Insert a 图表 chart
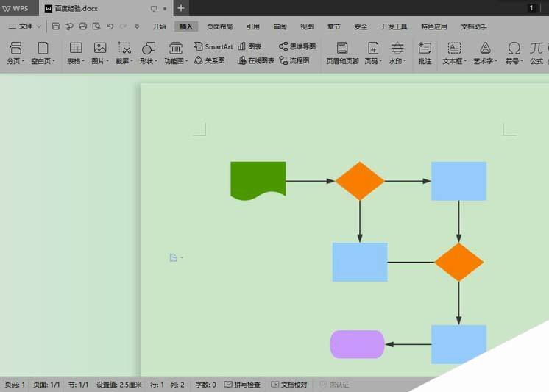This screenshot has width=549, height=392. click(249, 46)
